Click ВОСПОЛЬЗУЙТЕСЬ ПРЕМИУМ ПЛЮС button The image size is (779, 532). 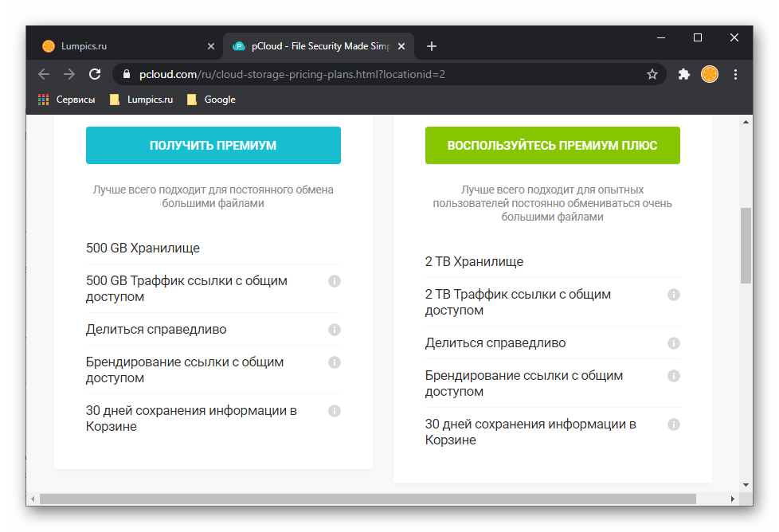(553, 146)
